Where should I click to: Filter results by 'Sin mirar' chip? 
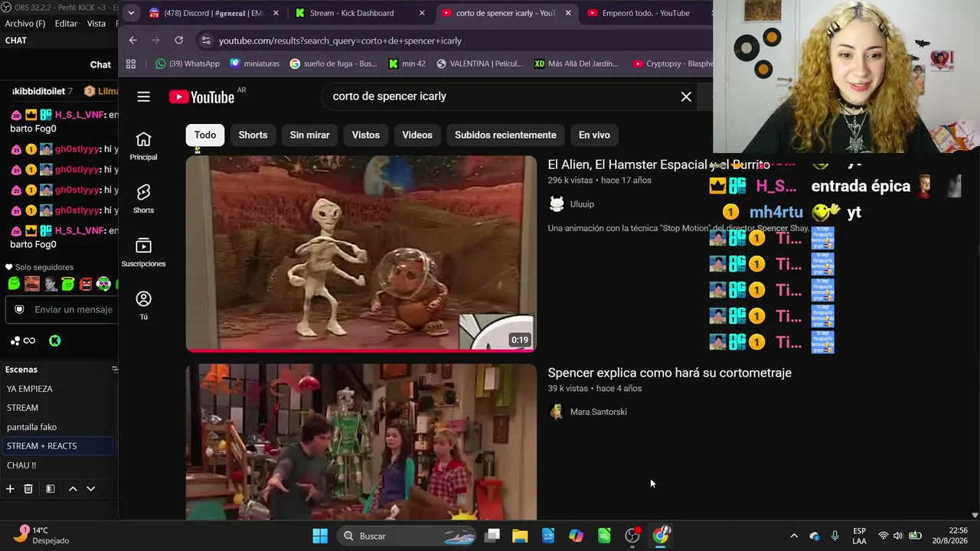point(309,135)
